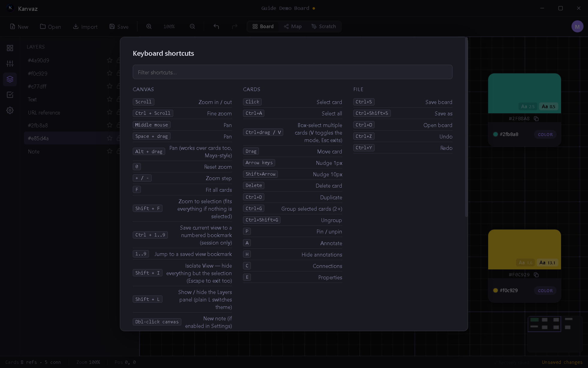The height and width of the screenshot is (368, 588).
Task: Click the New board button
Action: pos(19,27)
